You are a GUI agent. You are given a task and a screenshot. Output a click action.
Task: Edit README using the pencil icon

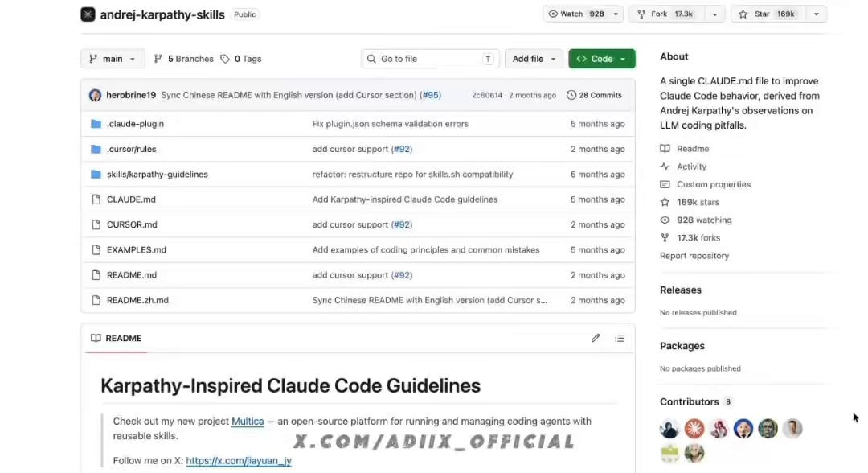point(595,338)
